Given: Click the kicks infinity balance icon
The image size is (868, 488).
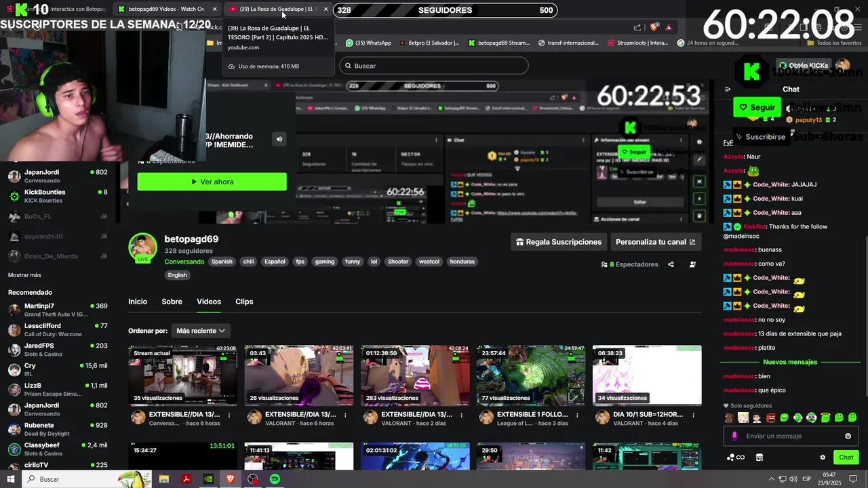Looking at the screenshot, I should [x=736, y=457].
